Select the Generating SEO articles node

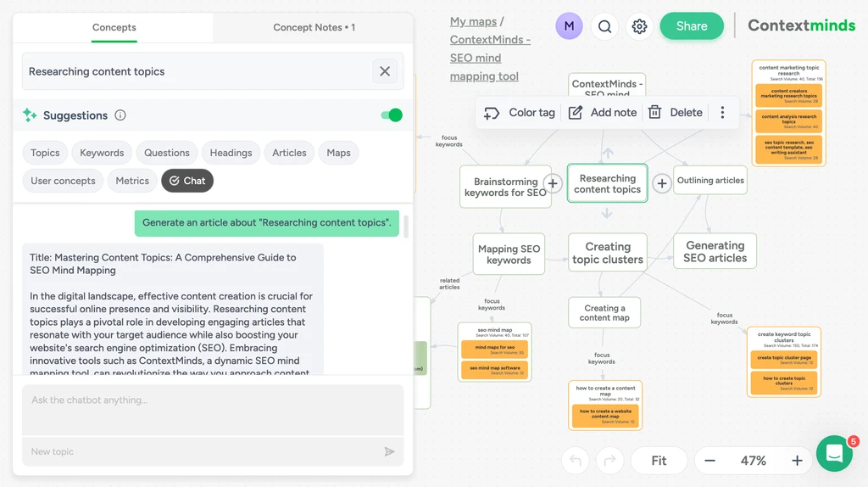(x=715, y=251)
